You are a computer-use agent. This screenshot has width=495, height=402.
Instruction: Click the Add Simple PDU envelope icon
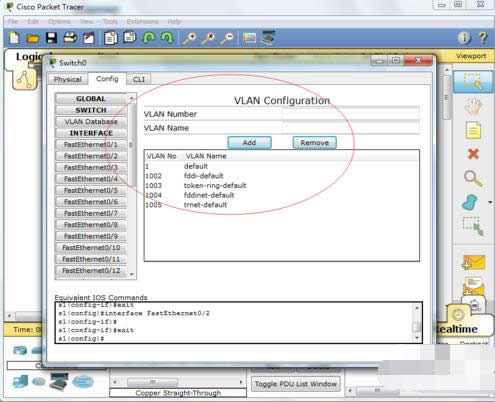point(473,262)
